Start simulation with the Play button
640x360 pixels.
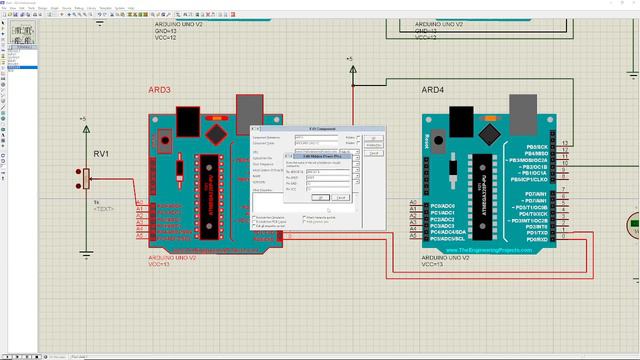7,357
